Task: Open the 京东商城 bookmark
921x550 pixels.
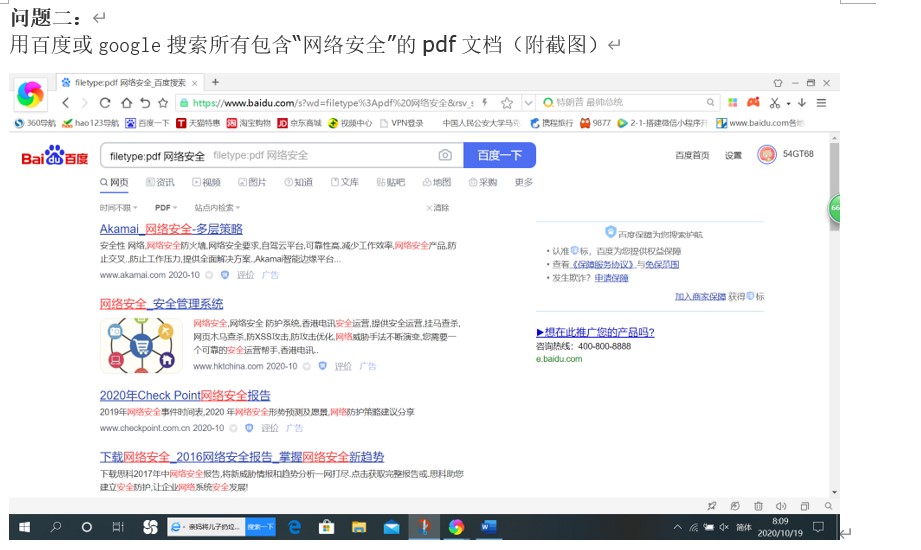Action: click(x=300, y=123)
